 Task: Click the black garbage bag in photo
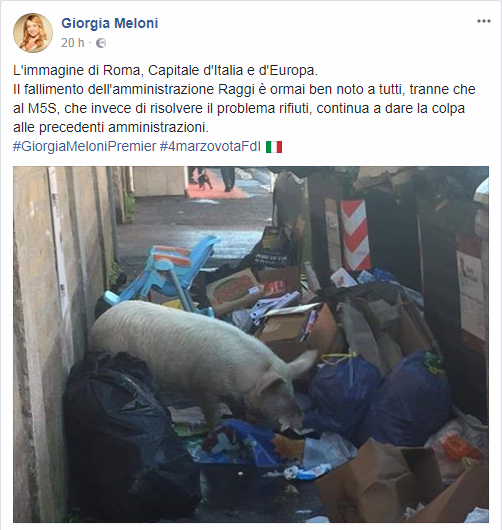[x=125, y=436]
